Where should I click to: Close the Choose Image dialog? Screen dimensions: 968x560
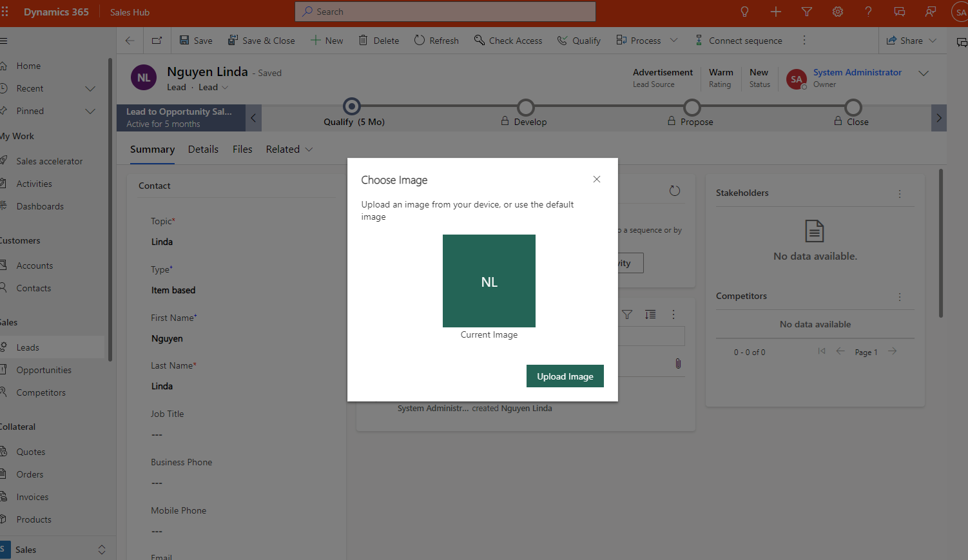597,179
